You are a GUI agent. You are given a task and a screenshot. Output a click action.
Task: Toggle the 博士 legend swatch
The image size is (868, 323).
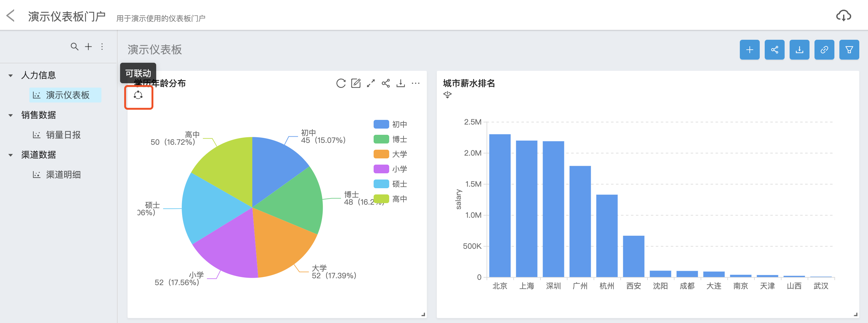(381, 139)
